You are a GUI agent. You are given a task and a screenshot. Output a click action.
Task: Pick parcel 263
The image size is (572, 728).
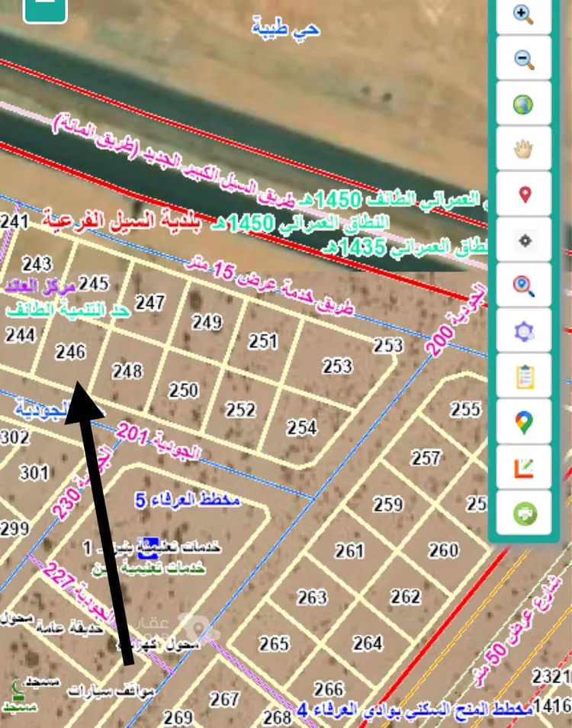coord(312,597)
